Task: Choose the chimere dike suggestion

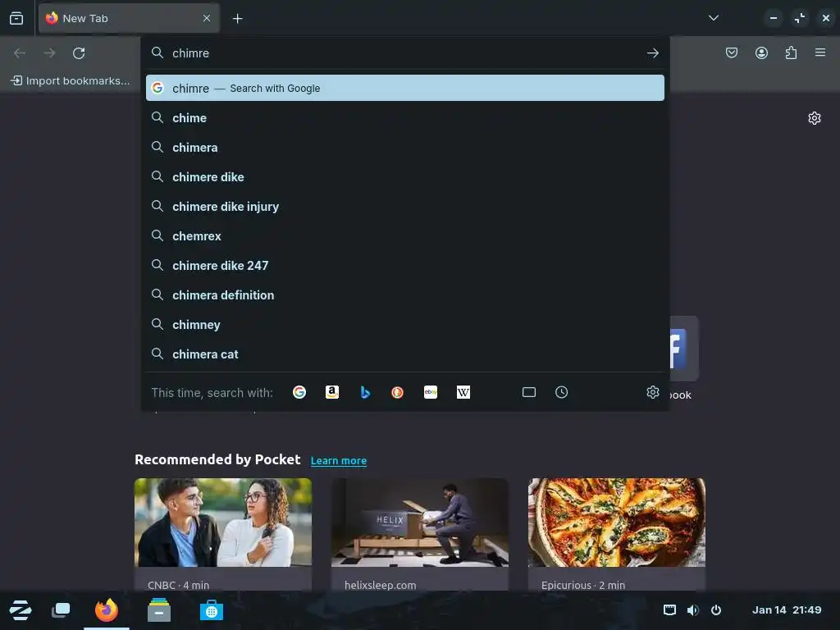Action: tap(405, 177)
